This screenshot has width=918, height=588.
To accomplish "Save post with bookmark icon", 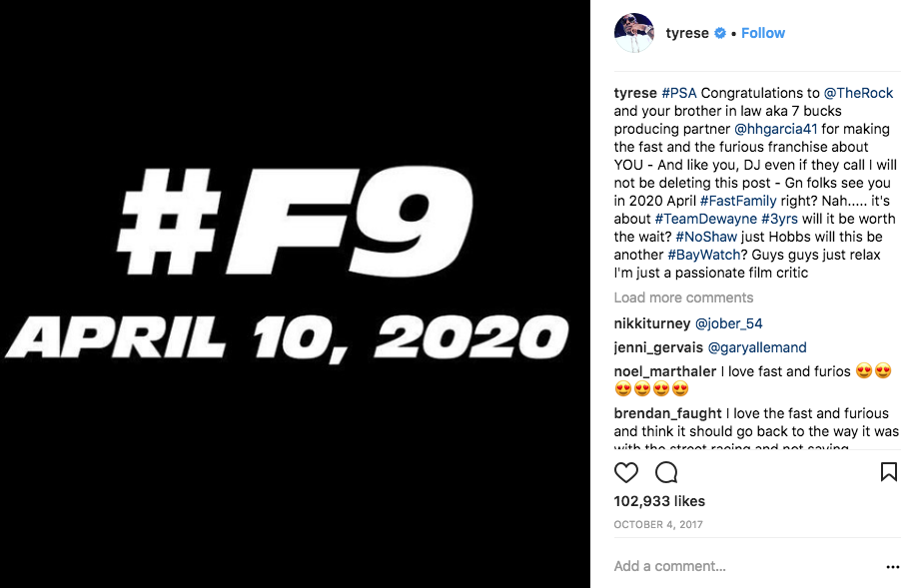I will pos(888,472).
